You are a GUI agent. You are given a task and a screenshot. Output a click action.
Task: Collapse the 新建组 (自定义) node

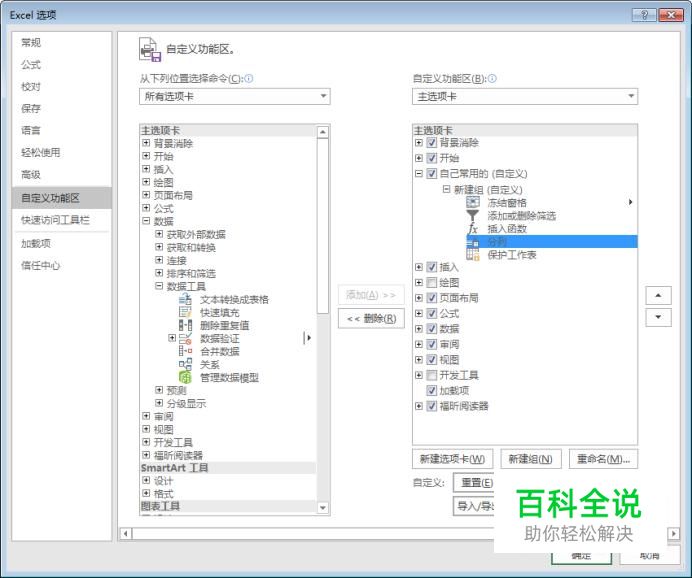click(x=446, y=189)
